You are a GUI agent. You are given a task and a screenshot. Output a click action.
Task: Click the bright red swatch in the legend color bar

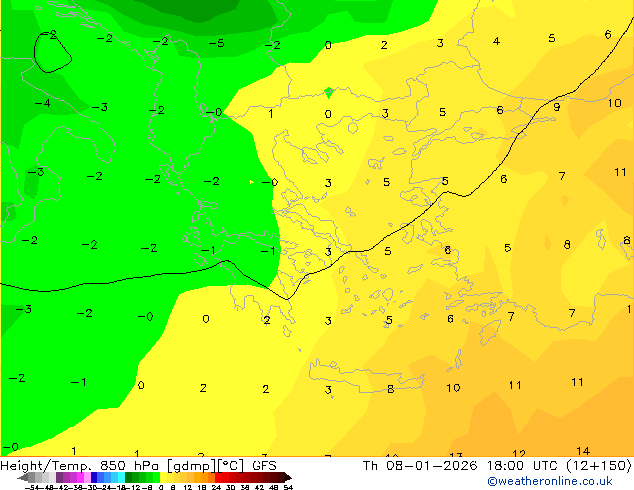(x=218, y=477)
